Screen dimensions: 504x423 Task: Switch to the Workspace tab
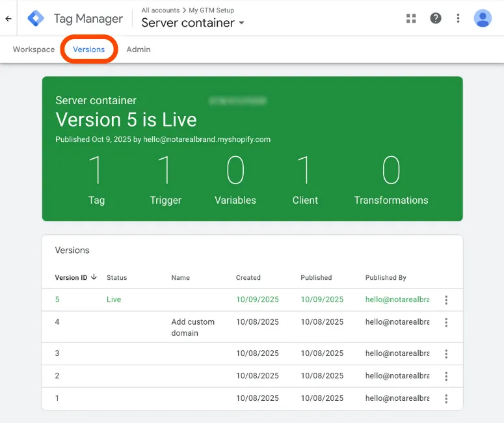point(34,49)
